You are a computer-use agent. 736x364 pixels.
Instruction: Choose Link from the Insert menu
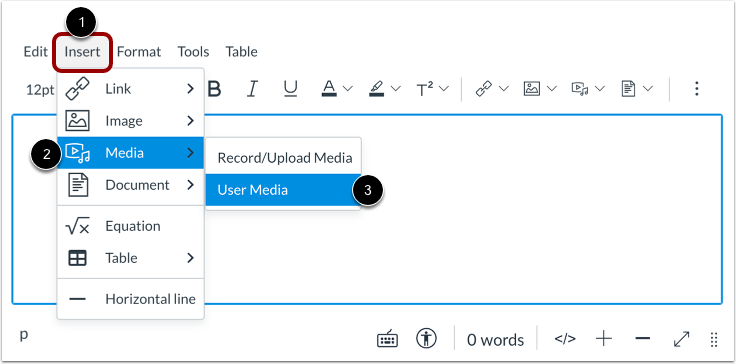130,89
